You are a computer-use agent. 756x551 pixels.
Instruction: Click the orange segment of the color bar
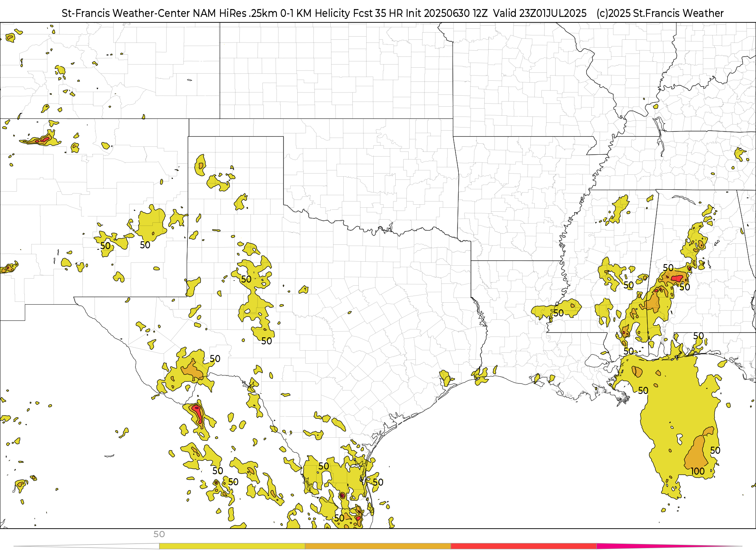378,546
